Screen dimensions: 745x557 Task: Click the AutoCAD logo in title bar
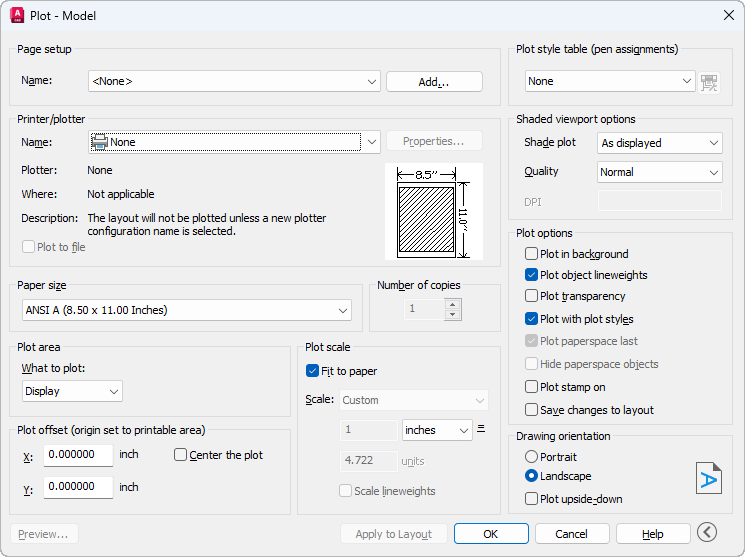pyautogui.click(x=17, y=15)
